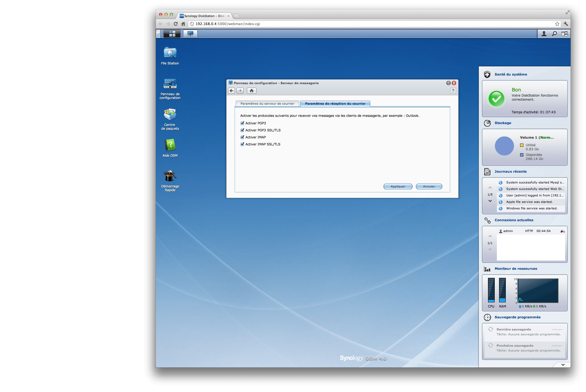Launch Aide DSM help icon
The image size is (586, 392).
(170, 146)
